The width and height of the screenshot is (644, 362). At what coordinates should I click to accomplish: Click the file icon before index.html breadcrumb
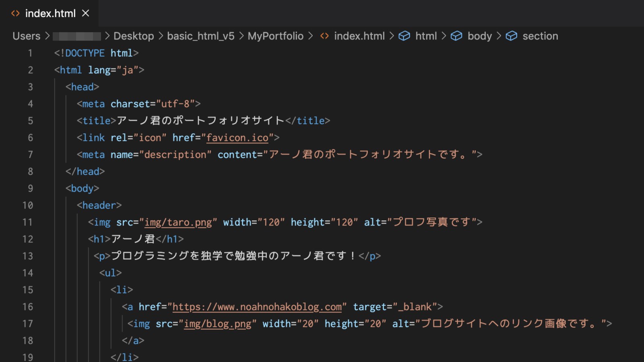(324, 36)
